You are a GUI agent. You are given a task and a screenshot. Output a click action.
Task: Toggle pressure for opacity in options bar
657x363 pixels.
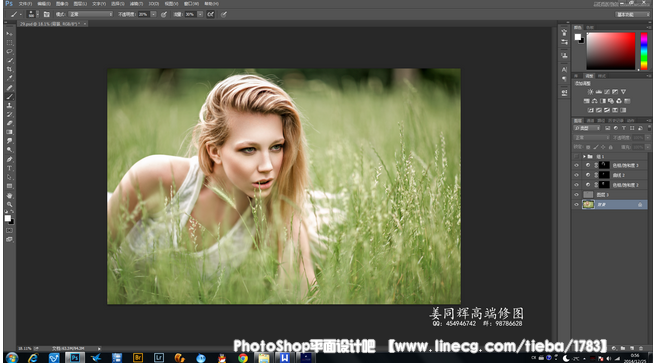click(x=164, y=14)
